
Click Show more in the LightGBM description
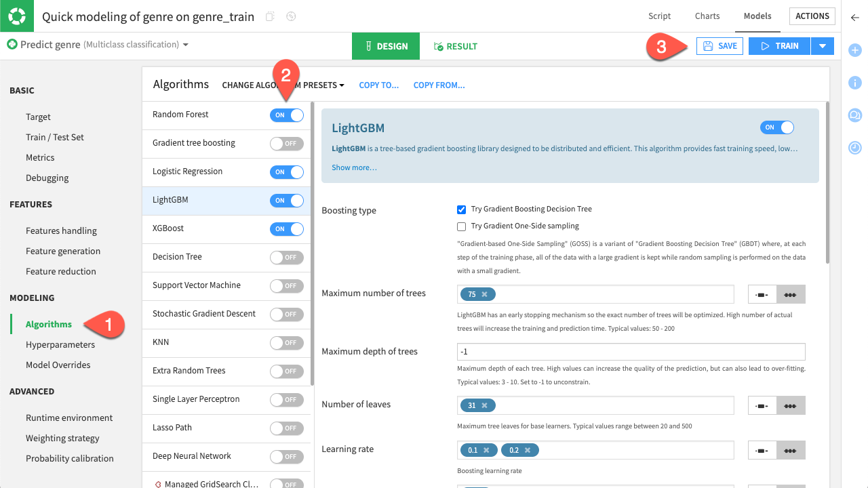pos(354,167)
